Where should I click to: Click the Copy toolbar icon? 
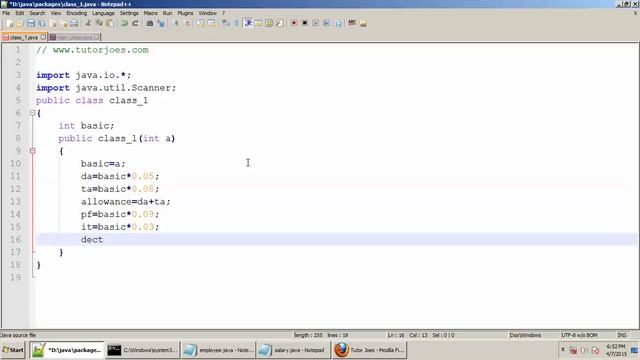pos(100,23)
